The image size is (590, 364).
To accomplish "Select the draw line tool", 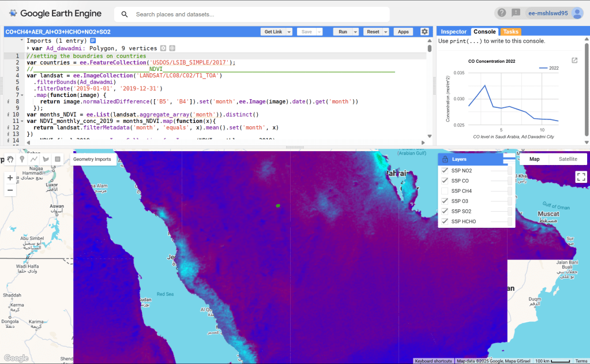I will 34,159.
